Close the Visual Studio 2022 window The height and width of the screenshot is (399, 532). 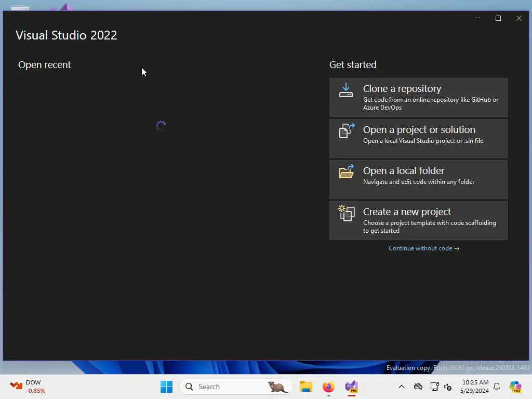coord(519,18)
